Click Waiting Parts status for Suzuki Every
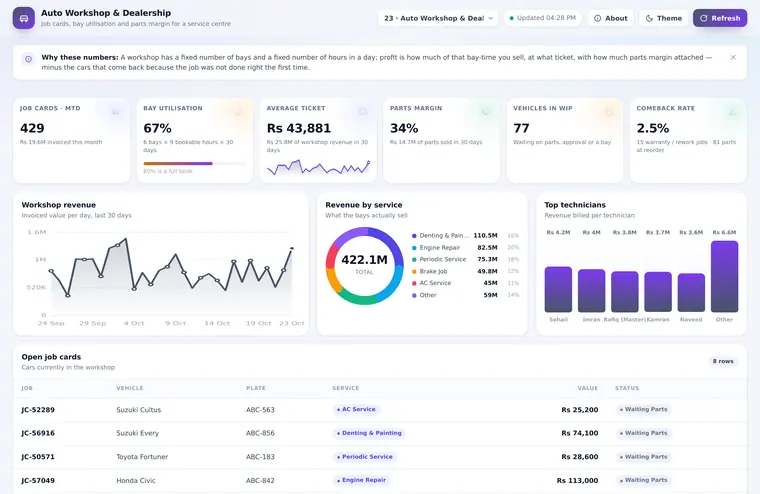The image size is (760, 494). 643,433
